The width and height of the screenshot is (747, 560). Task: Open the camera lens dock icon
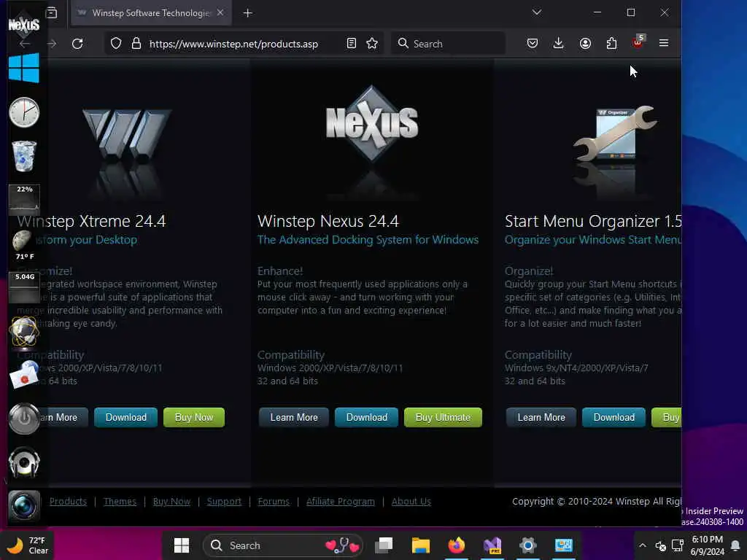click(24, 505)
